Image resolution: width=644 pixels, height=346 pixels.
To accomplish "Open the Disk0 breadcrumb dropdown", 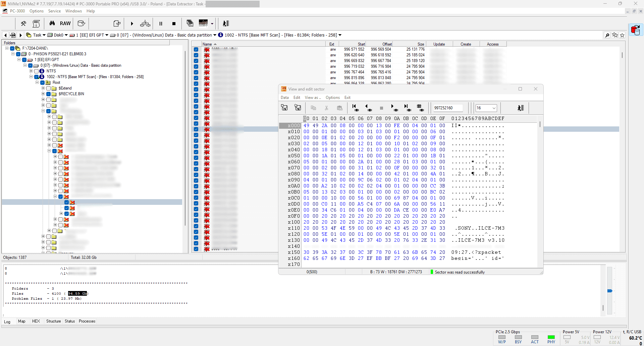I will [66, 35].
